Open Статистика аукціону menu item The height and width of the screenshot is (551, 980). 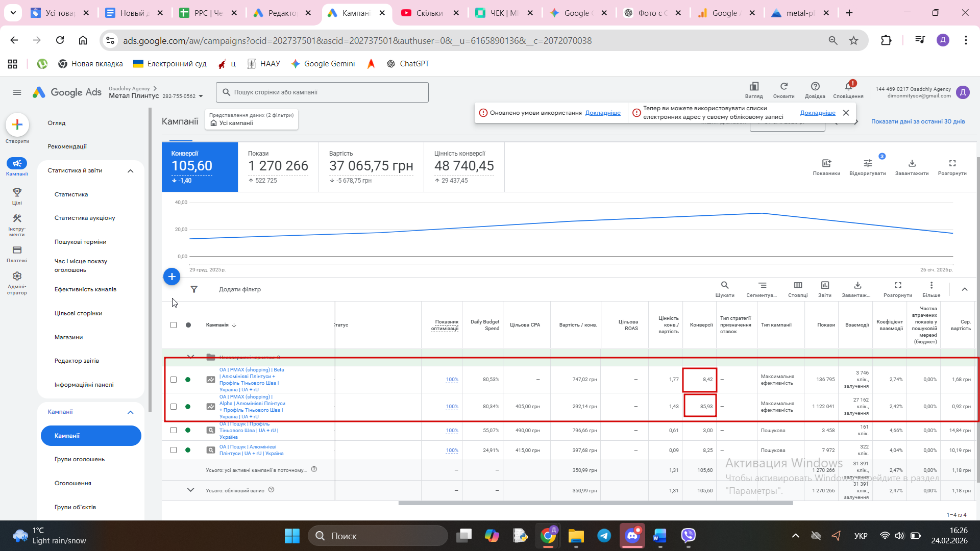pos(85,218)
